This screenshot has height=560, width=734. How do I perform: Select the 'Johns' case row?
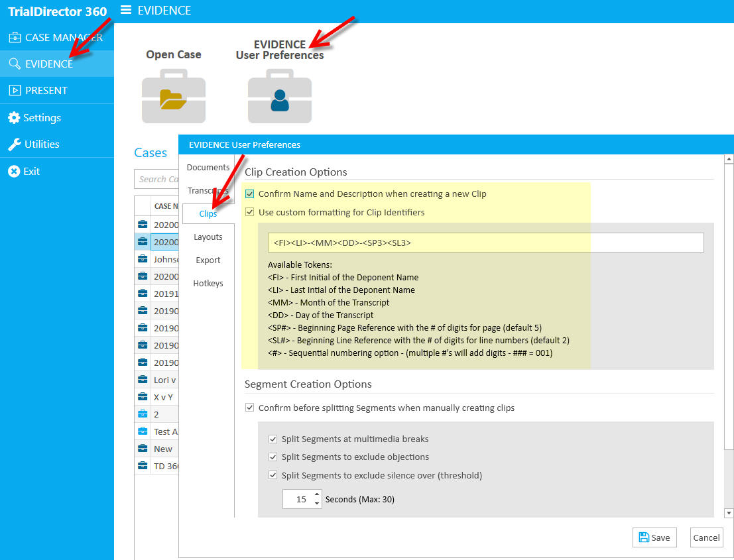point(156,259)
